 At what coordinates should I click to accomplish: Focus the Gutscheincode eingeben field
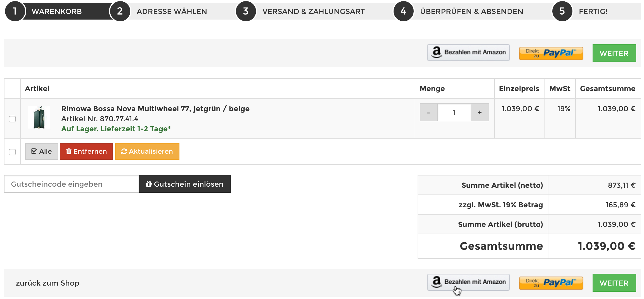pos(72,184)
